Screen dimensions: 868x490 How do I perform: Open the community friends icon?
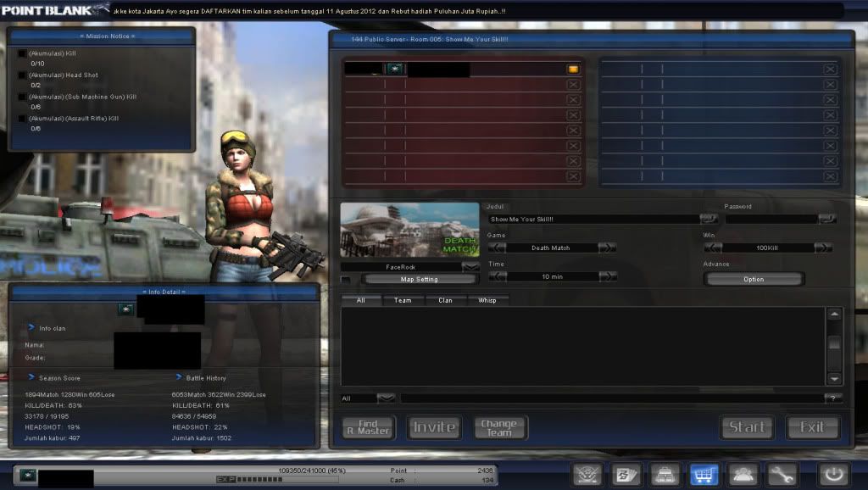(x=743, y=475)
